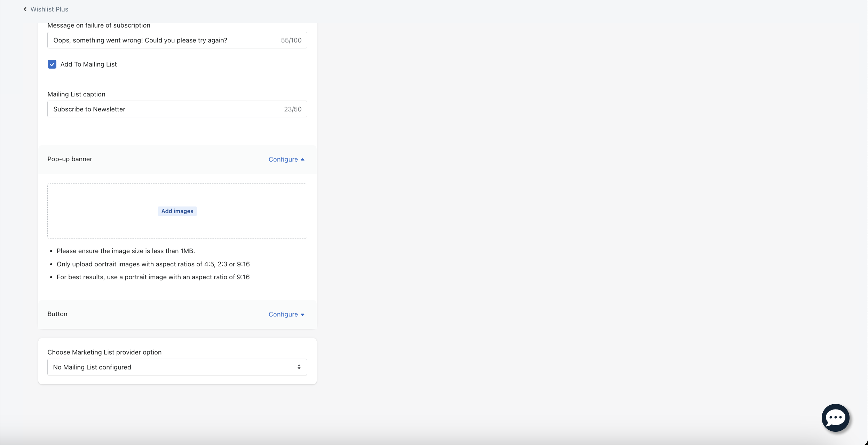
Task: Click the Add To Mailing List label text
Action: click(x=88, y=64)
